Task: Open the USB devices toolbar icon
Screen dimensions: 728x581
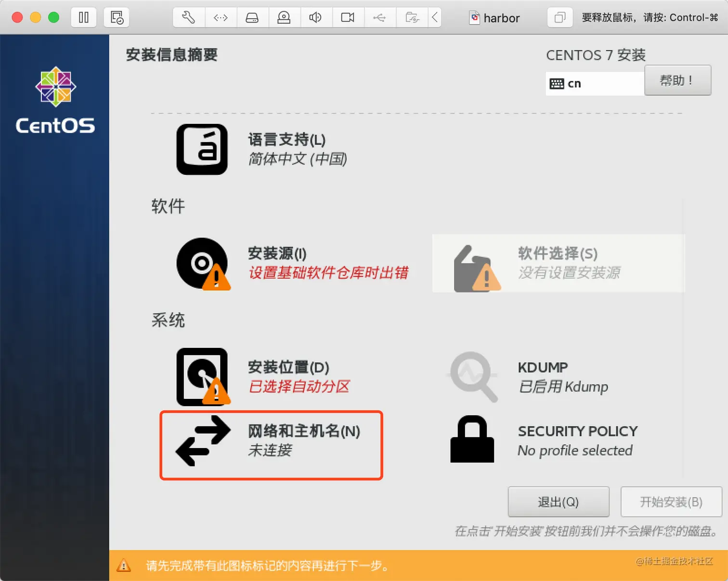Action: (x=379, y=18)
